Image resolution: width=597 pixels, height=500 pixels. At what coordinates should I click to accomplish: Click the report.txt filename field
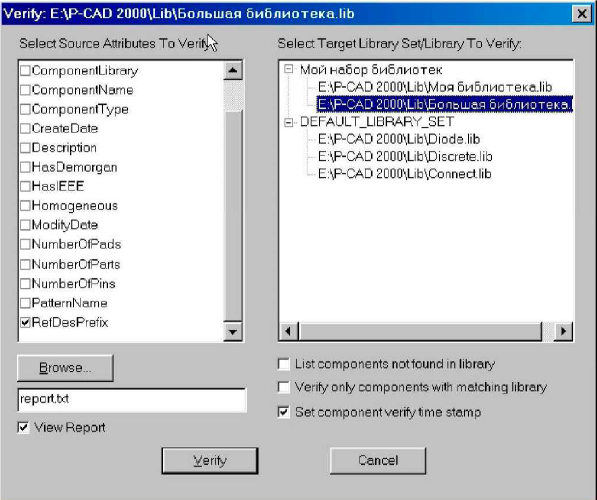[x=132, y=399]
